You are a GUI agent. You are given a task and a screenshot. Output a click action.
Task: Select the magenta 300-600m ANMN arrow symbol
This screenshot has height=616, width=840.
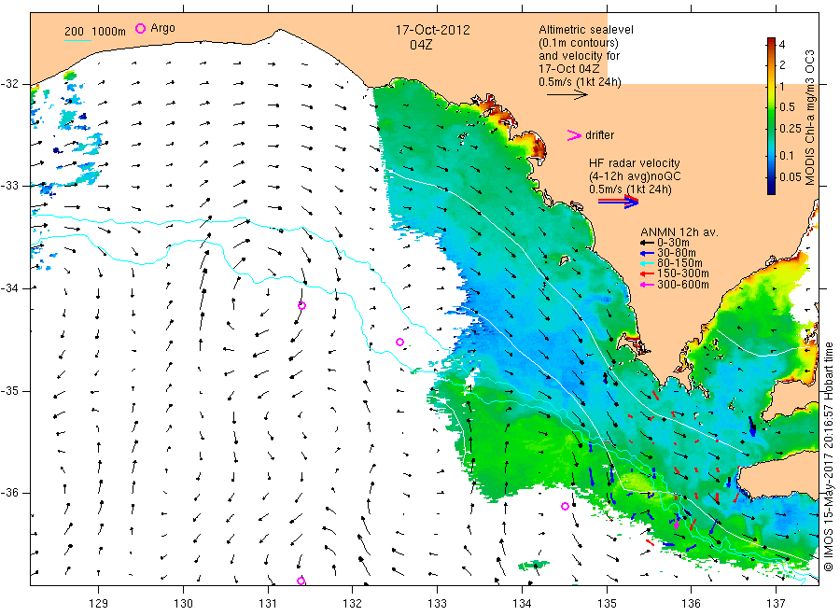click(647, 285)
